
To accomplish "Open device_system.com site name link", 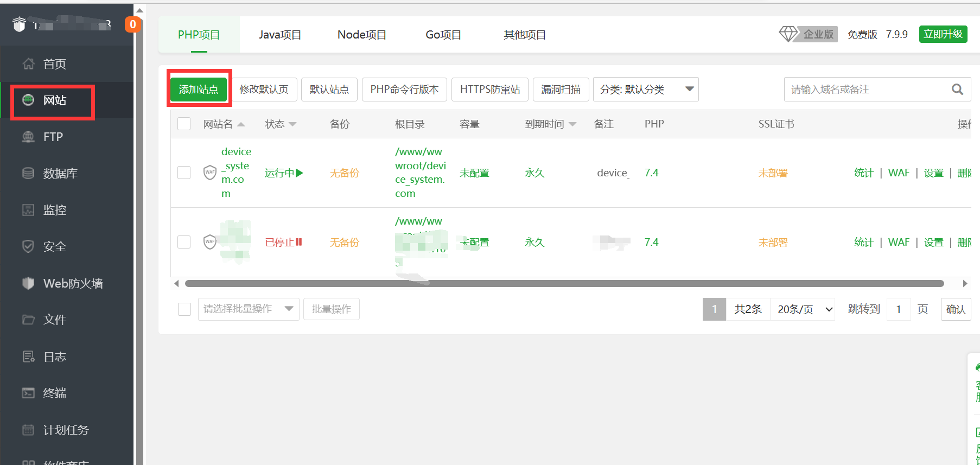I will [236, 173].
